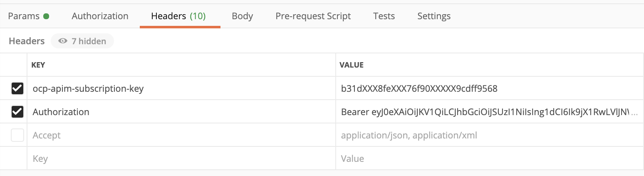Click the application/json value placeholder
This screenshot has height=176, width=644.
[409, 135]
